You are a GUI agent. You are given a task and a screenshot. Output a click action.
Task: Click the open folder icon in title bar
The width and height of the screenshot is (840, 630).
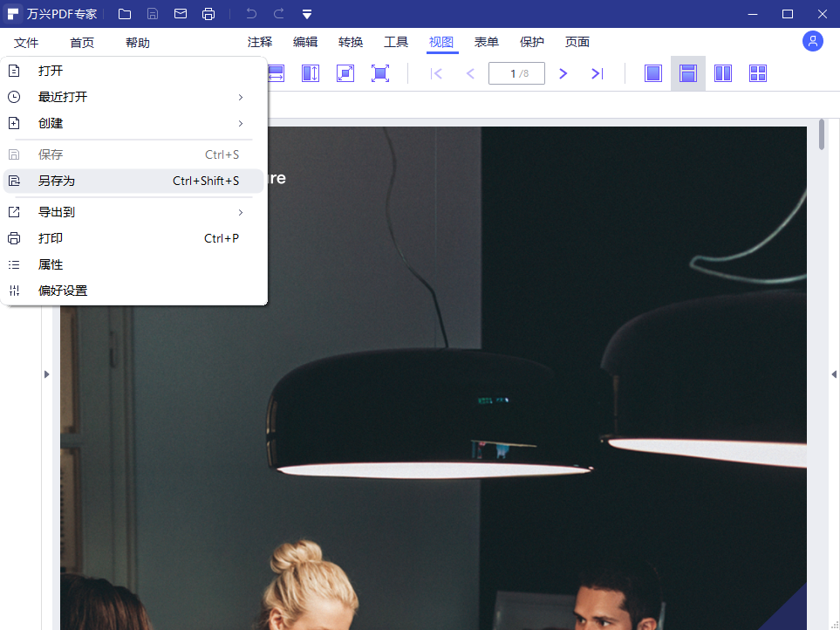[x=125, y=14]
